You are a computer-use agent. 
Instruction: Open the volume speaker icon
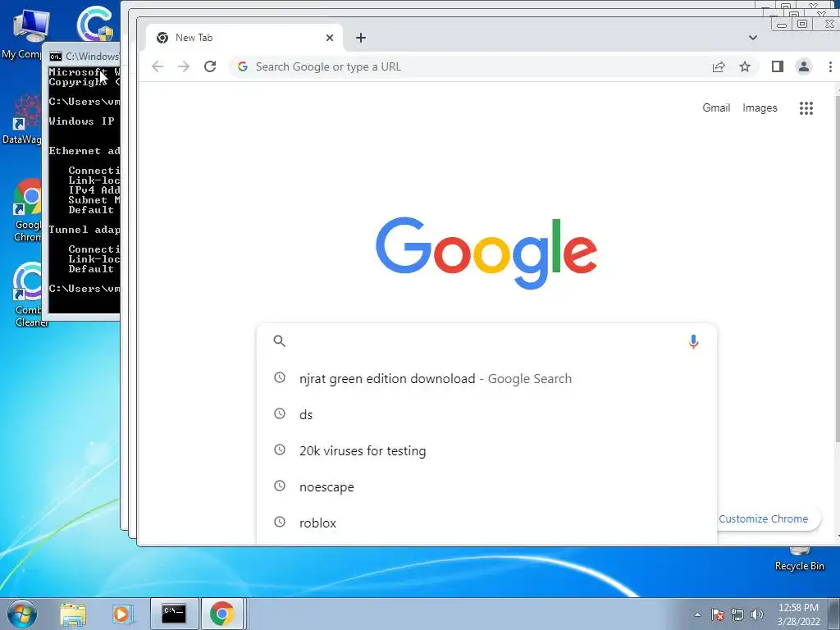(757, 614)
